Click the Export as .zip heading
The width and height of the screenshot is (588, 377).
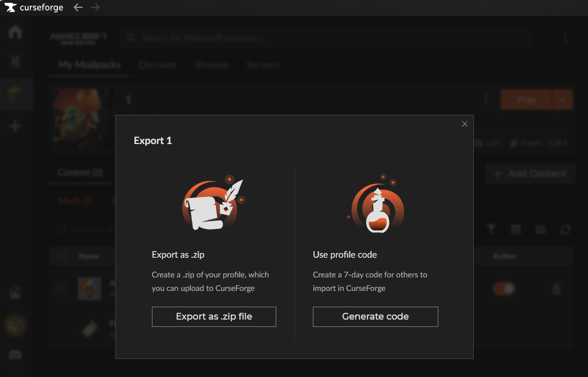(x=178, y=255)
